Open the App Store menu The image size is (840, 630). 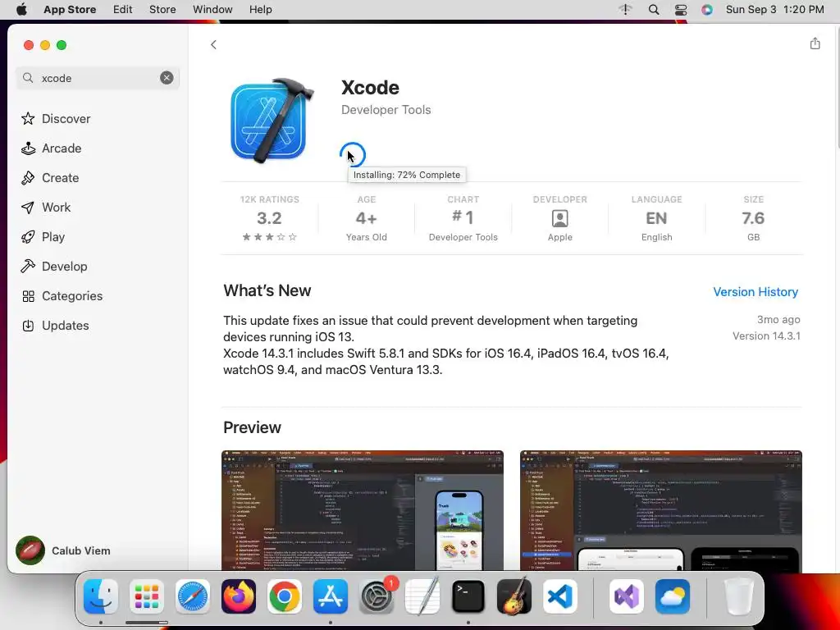point(70,10)
